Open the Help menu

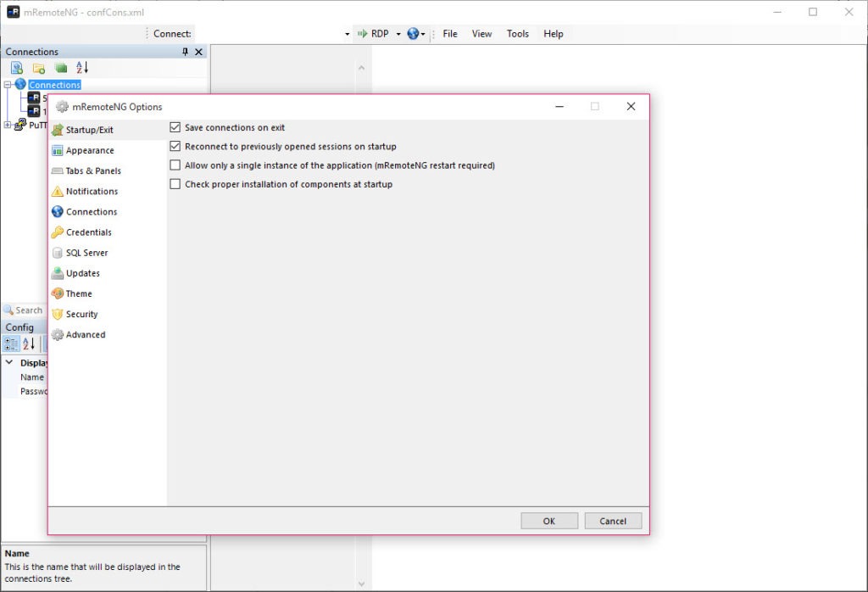(553, 34)
